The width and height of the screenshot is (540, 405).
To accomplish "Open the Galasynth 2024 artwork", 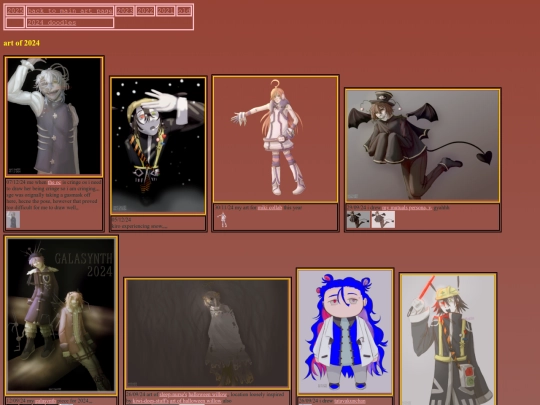I will (x=61, y=315).
